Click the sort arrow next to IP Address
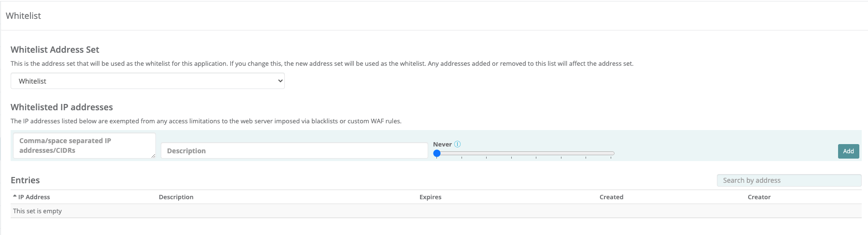868x235 pixels. [14, 197]
